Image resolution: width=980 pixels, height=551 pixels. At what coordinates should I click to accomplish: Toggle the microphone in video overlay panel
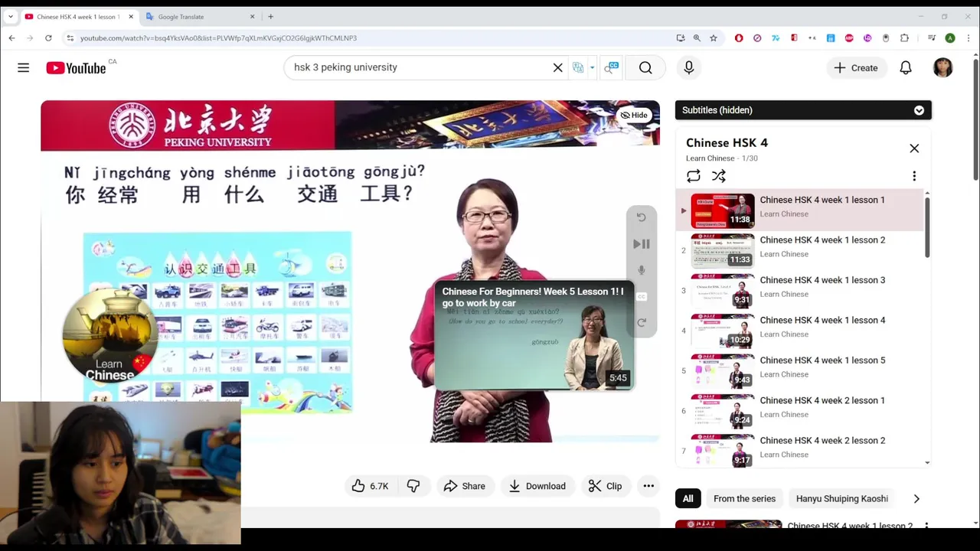point(642,270)
